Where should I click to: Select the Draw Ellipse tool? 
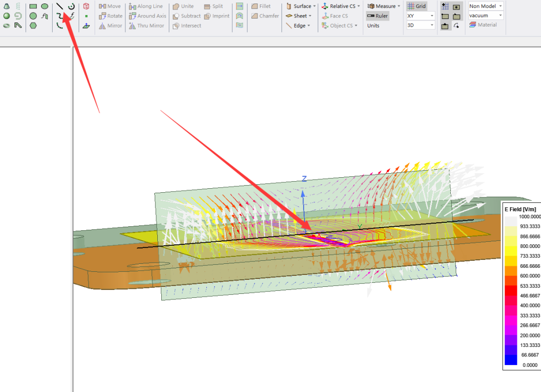[x=45, y=7]
